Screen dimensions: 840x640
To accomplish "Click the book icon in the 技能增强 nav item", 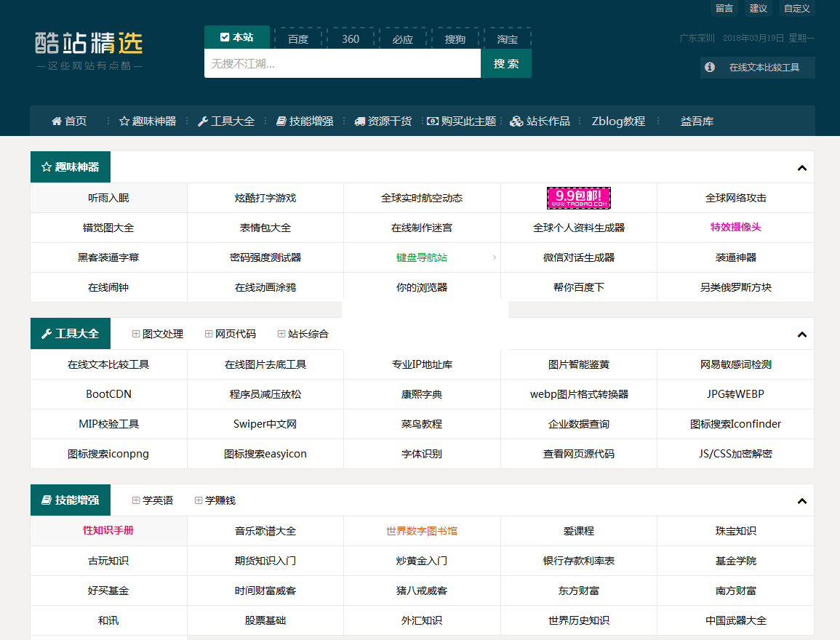I will [281, 121].
